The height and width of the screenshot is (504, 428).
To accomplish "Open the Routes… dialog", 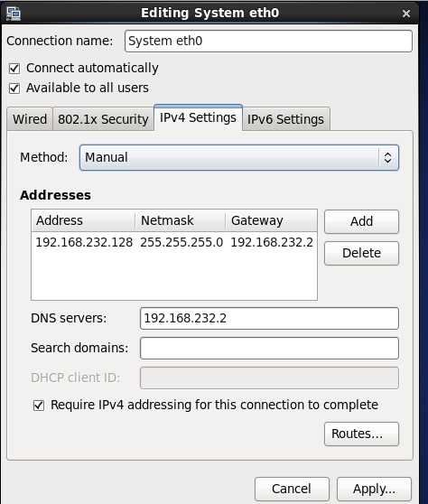I will pos(361,434).
